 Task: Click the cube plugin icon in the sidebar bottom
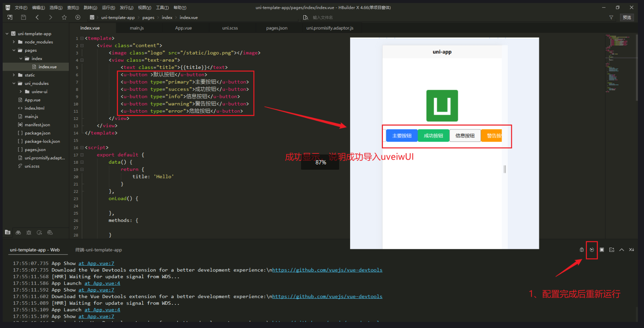point(50,232)
